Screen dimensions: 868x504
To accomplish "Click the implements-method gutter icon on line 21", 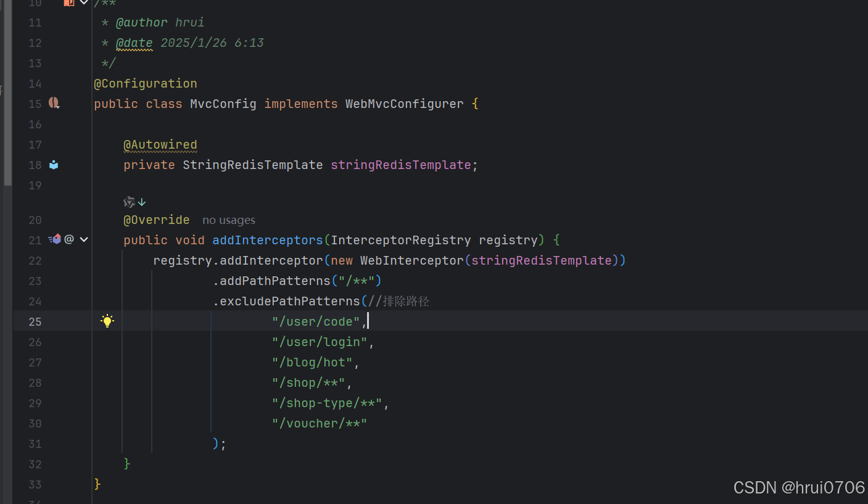I will point(55,239).
